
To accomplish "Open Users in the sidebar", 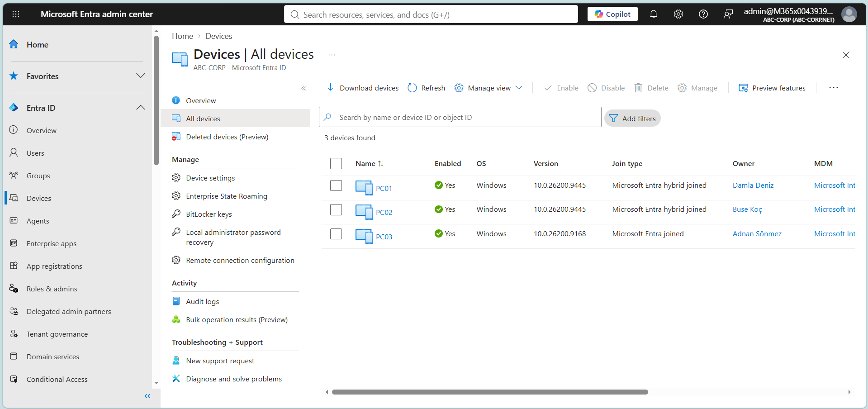I will tap(35, 153).
